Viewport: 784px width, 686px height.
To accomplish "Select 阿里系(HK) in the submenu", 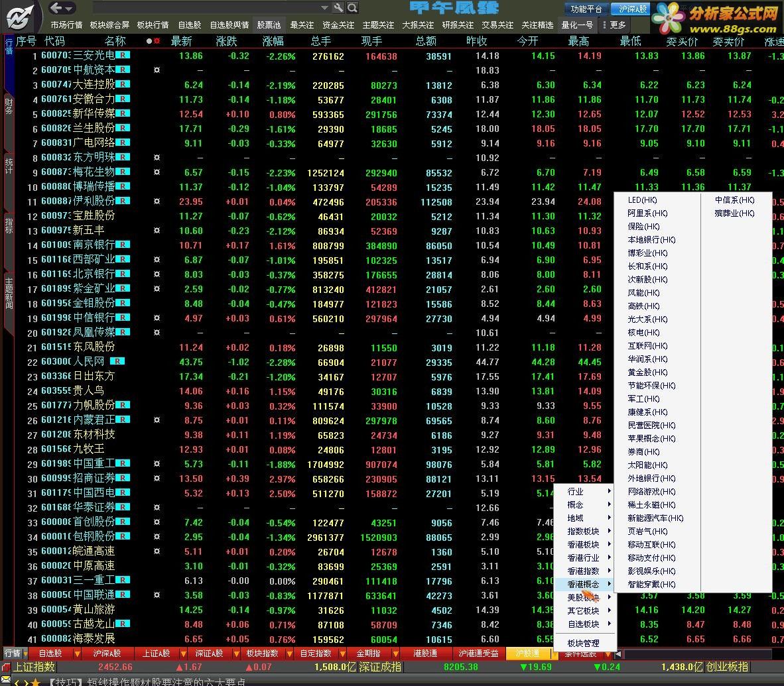I will point(647,213).
